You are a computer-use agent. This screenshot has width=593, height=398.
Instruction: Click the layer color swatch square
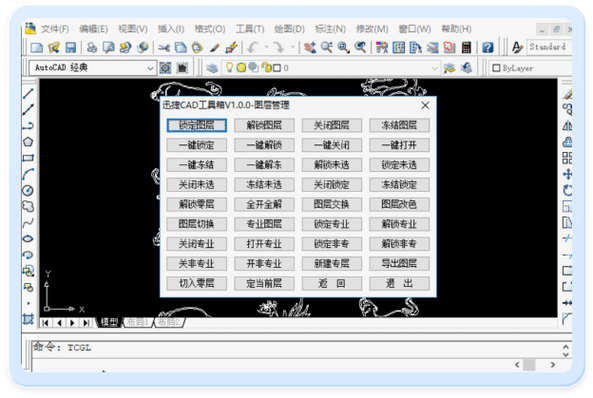[277, 68]
